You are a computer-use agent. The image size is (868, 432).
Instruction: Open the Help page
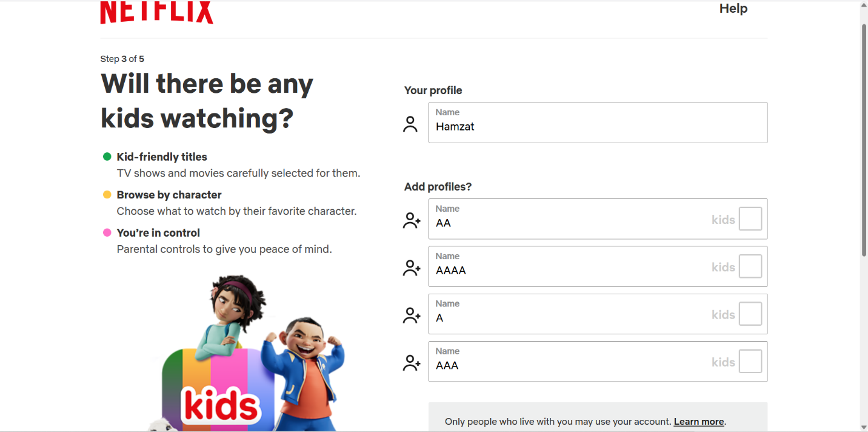(733, 8)
